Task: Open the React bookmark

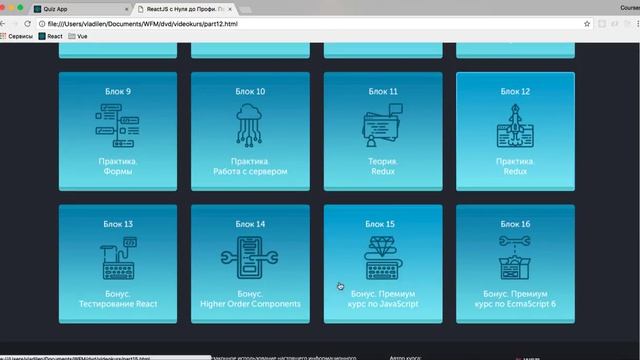Action: pyautogui.click(x=51, y=36)
